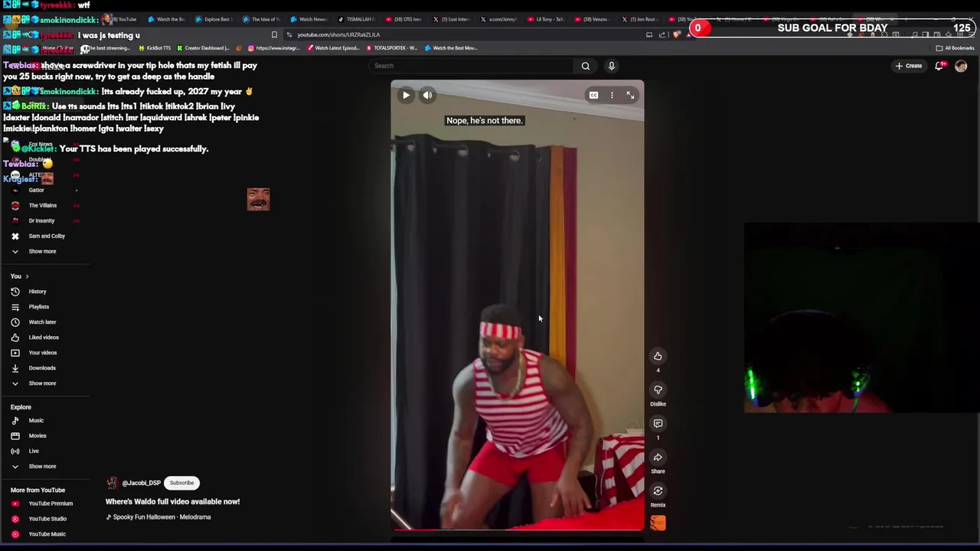
Task: Expand Show more under subscriptions
Action: coord(42,251)
